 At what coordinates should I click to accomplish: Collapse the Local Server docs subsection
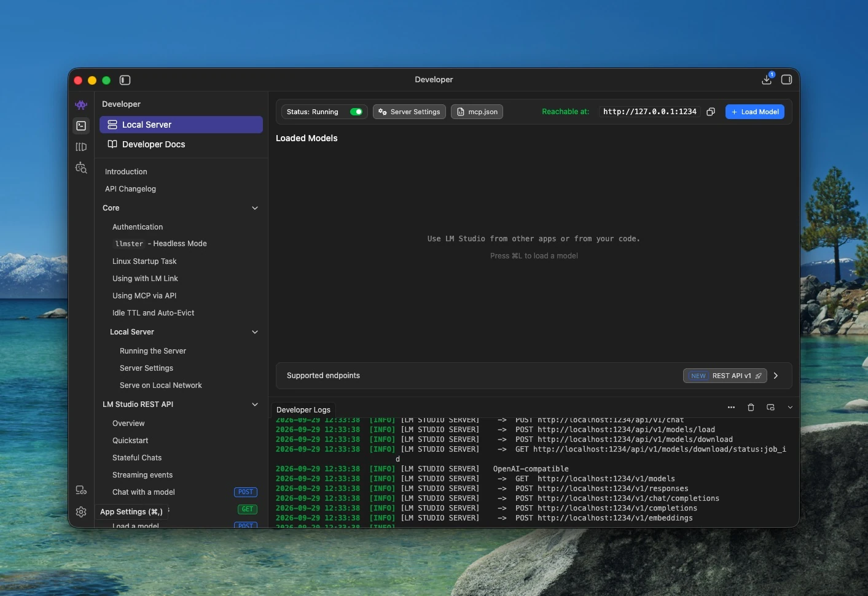[x=255, y=332]
